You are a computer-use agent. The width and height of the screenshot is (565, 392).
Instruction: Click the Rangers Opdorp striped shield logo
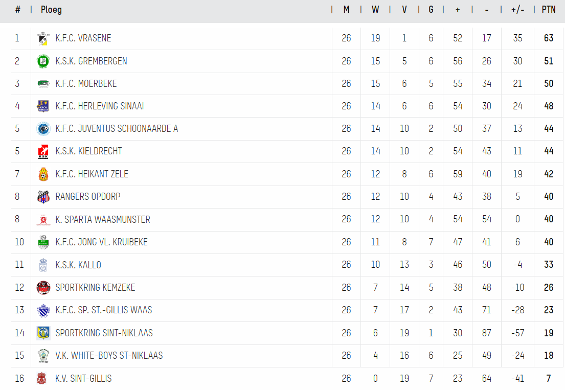43,197
